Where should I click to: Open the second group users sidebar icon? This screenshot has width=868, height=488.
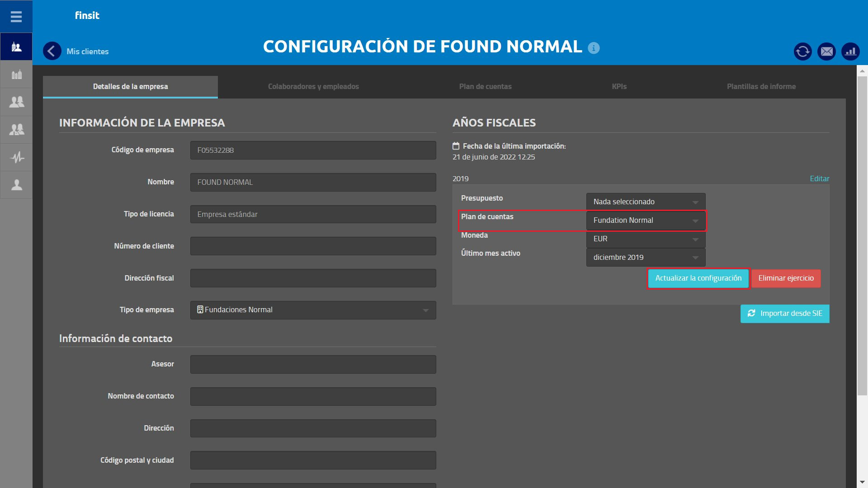click(x=16, y=130)
